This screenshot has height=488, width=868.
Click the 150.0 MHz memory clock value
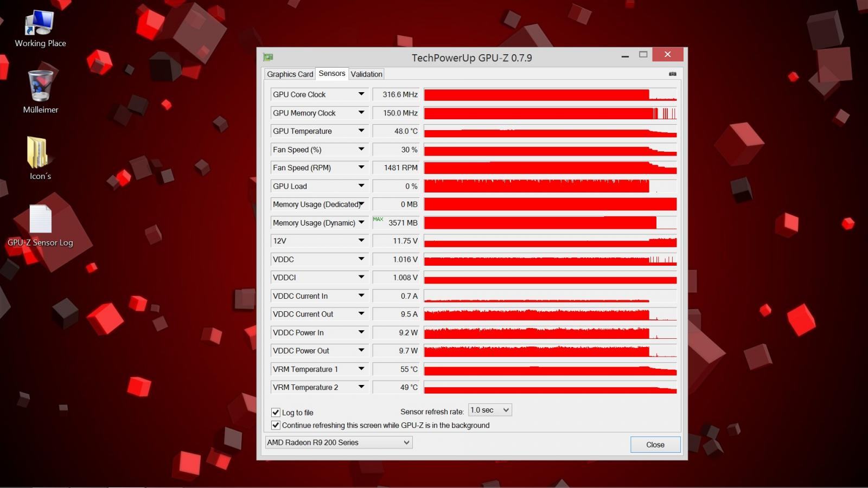[397, 113]
